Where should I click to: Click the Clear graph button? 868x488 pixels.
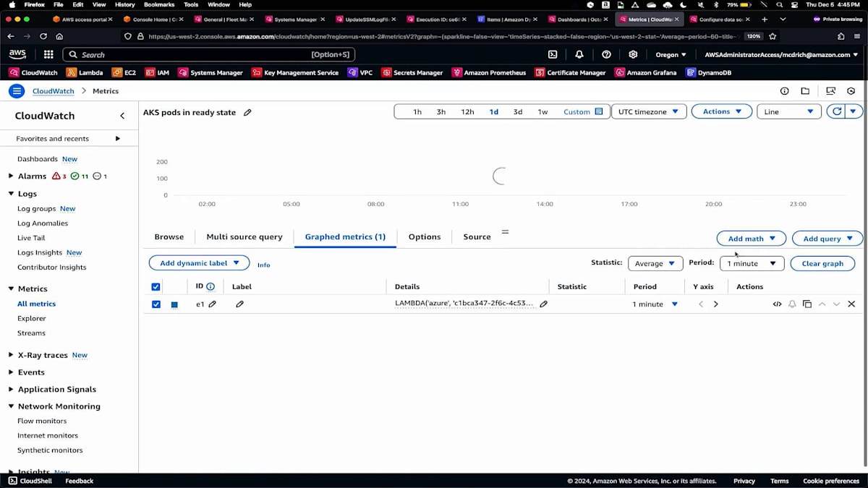(822, 264)
